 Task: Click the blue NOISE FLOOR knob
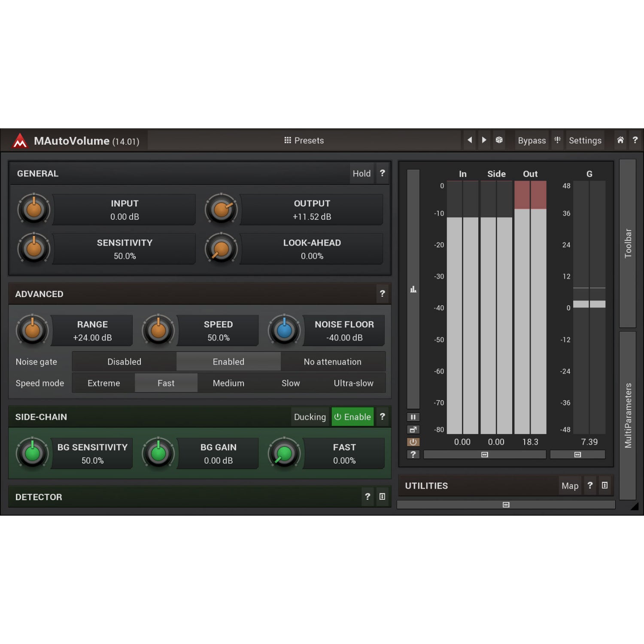[x=284, y=330]
